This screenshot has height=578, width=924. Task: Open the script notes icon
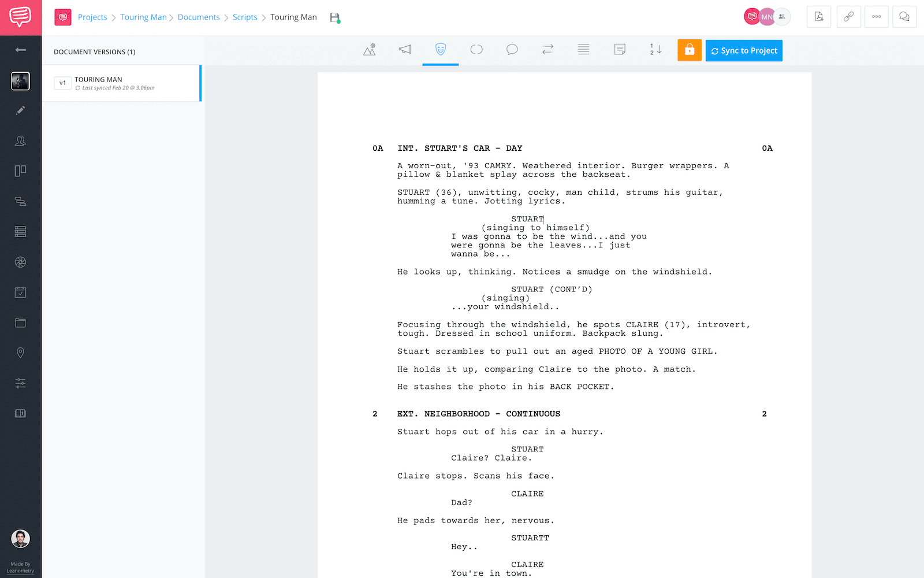(x=619, y=50)
